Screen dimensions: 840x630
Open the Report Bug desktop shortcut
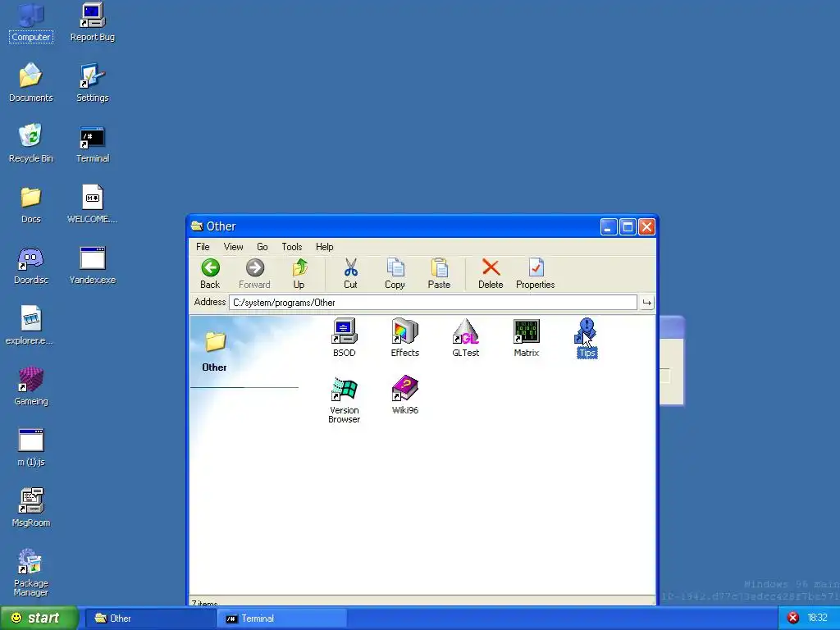(x=92, y=22)
